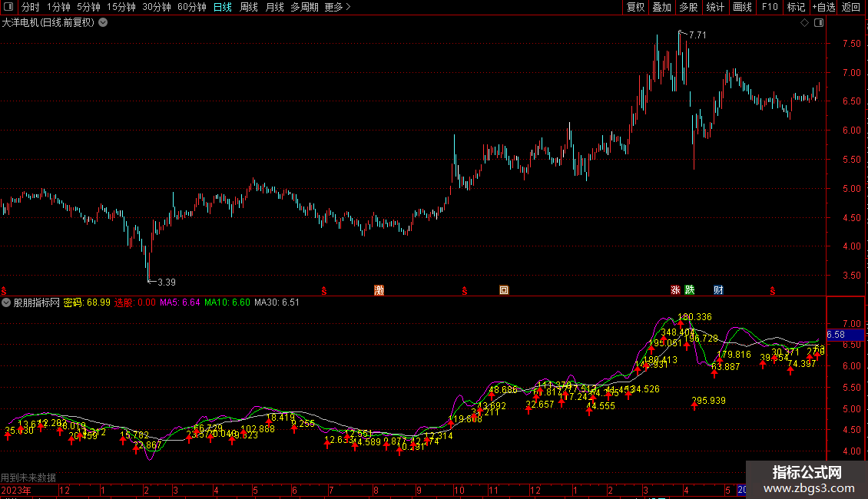868x499 pixels.
Task: Click the diamond icon at main chart's top right
Action: point(805,23)
